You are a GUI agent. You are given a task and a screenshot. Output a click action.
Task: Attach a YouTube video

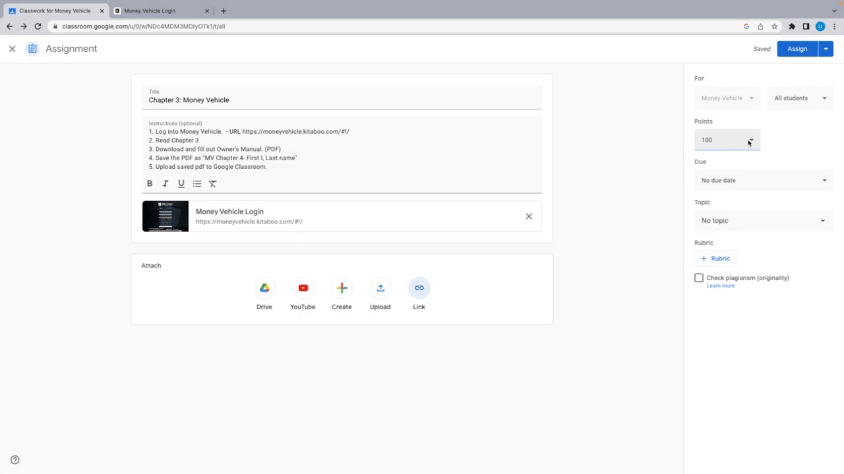pyautogui.click(x=303, y=288)
